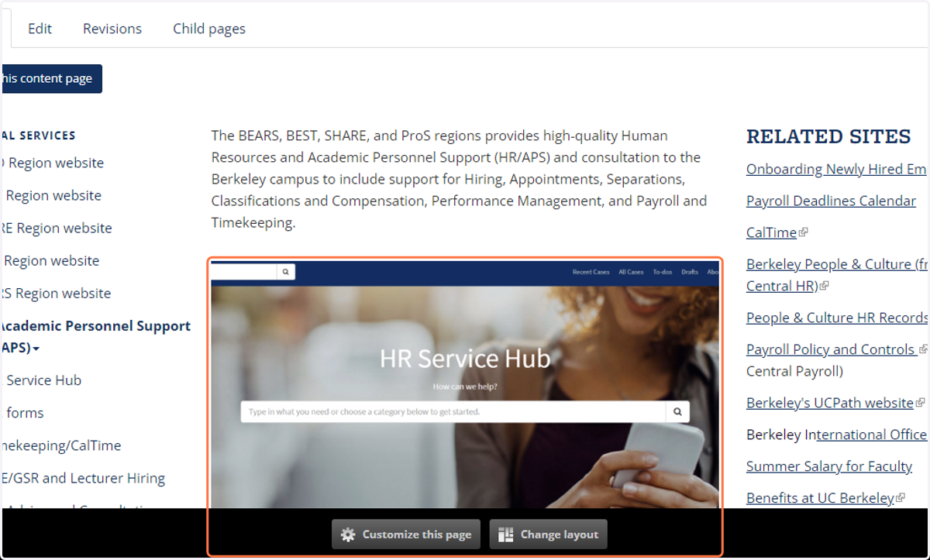Open the Edit tab
Screen dimensions: 930x560
(40, 29)
